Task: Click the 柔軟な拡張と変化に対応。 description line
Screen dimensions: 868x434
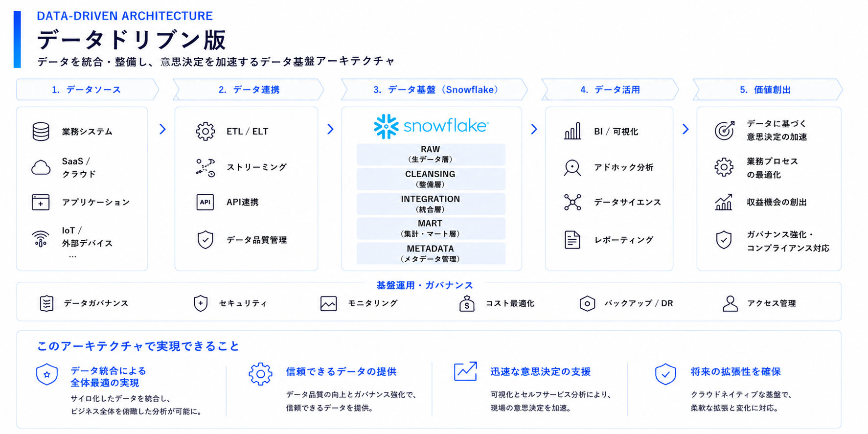Action: (x=734, y=408)
